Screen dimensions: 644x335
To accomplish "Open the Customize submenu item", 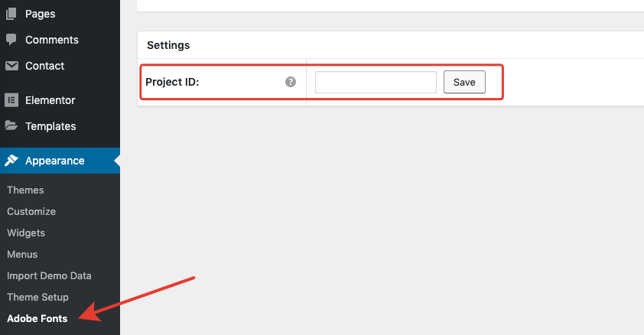I will (x=31, y=211).
